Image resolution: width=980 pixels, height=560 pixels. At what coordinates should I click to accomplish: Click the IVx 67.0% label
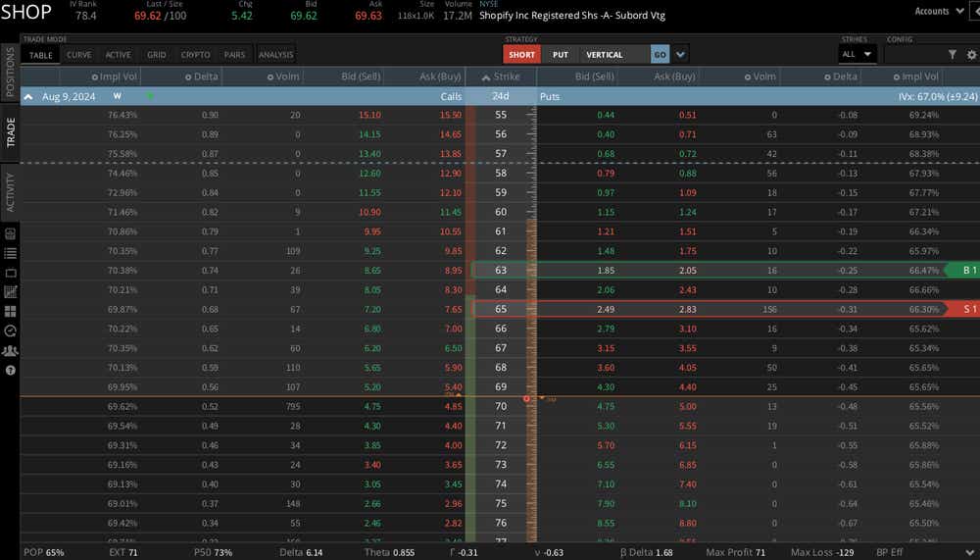938,96
